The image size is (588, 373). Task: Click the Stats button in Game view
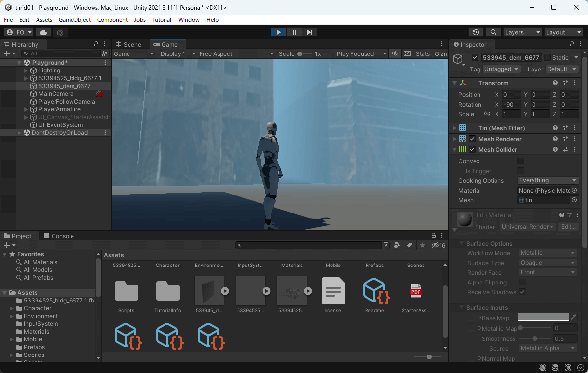(x=423, y=53)
